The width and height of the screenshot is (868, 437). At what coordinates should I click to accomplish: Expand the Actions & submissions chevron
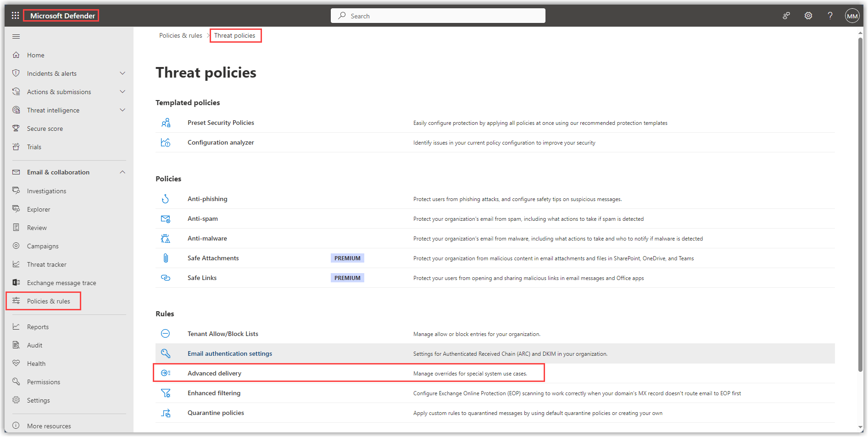(x=122, y=92)
